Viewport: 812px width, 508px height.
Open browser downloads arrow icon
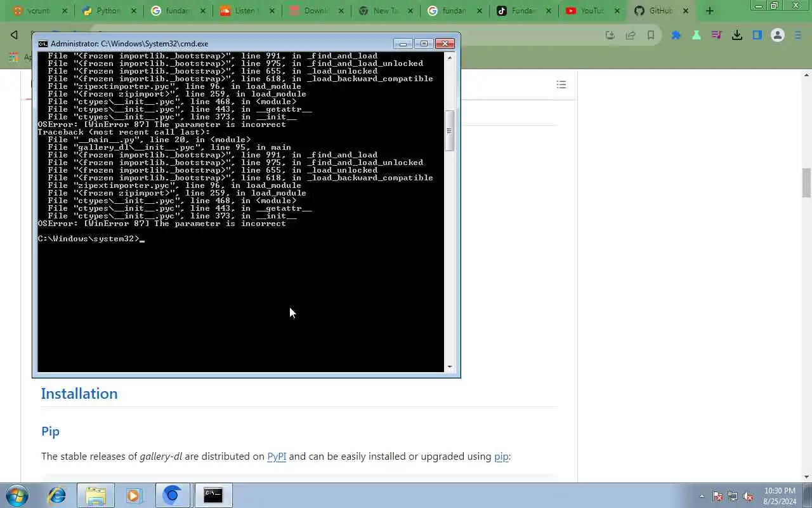tap(737, 36)
